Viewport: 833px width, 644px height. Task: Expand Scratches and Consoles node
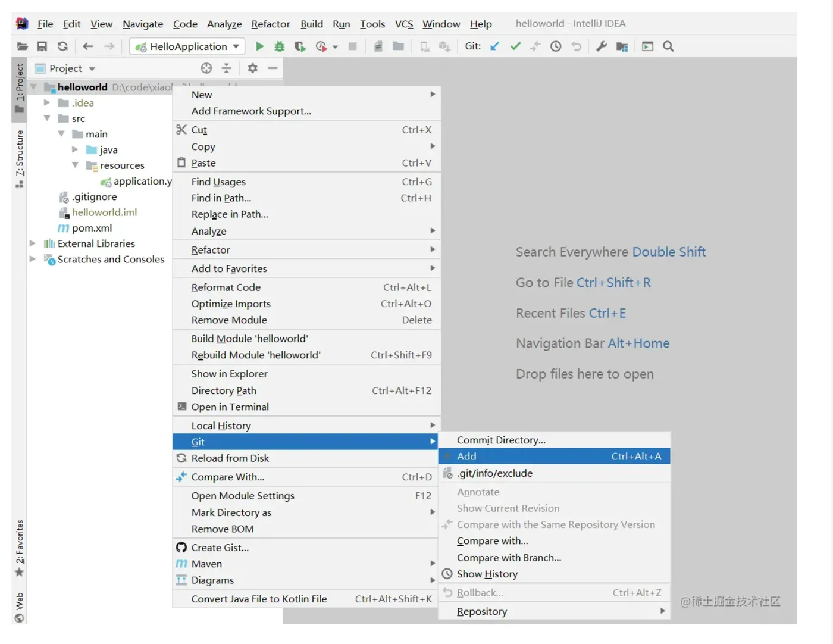pyautogui.click(x=33, y=259)
